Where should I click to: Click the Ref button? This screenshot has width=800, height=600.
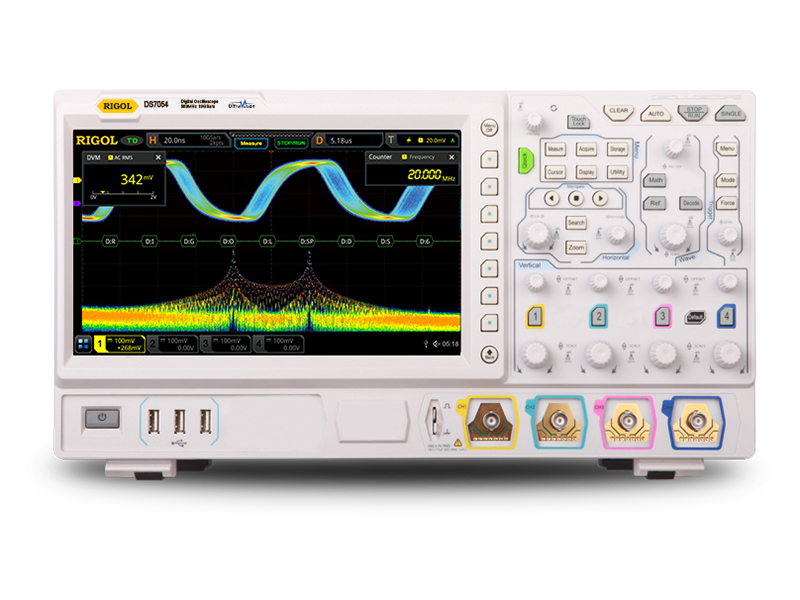(x=655, y=203)
